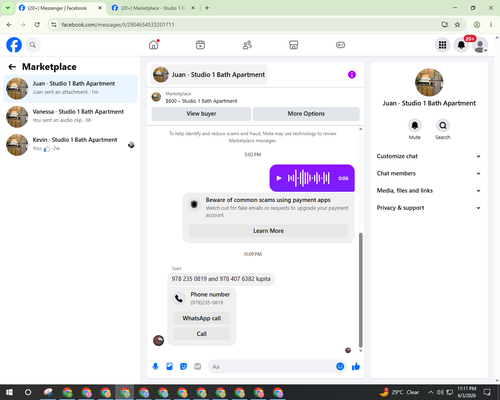
Task: Click Juan's avatar beside the phone card
Action: pos(158,340)
